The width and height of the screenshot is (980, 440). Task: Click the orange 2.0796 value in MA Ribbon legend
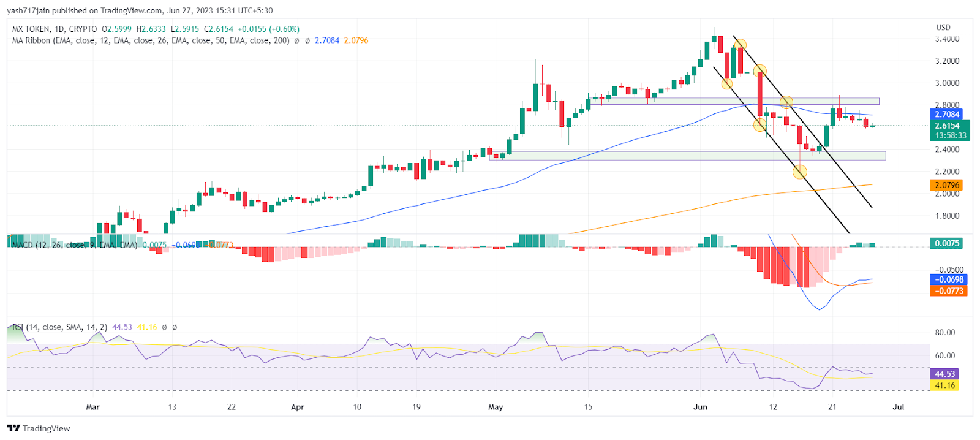356,40
